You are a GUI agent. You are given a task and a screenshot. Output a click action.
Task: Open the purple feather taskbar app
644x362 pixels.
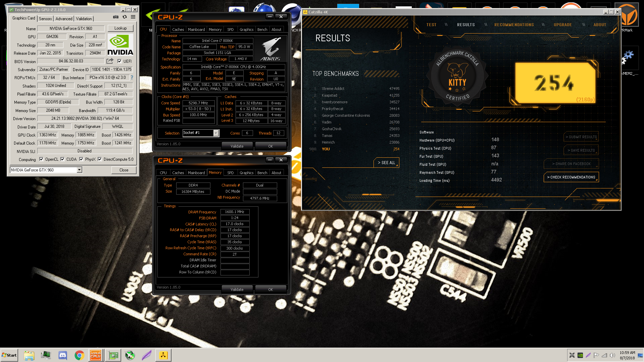click(147, 355)
